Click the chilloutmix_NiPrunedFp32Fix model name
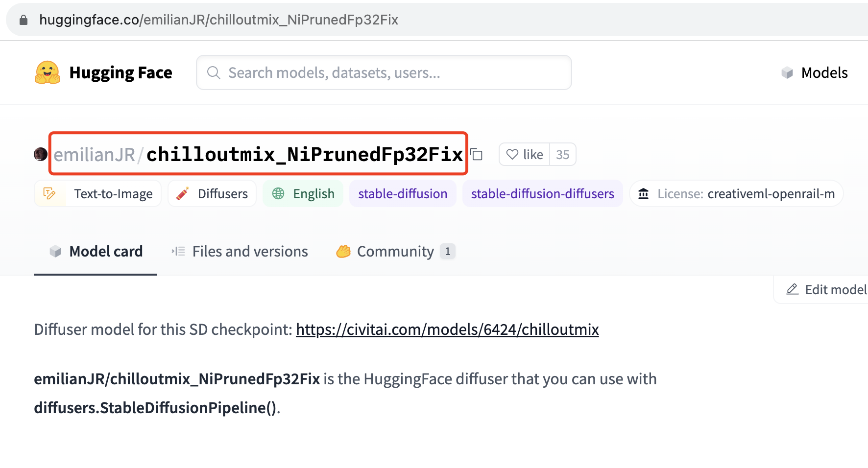 (305, 155)
